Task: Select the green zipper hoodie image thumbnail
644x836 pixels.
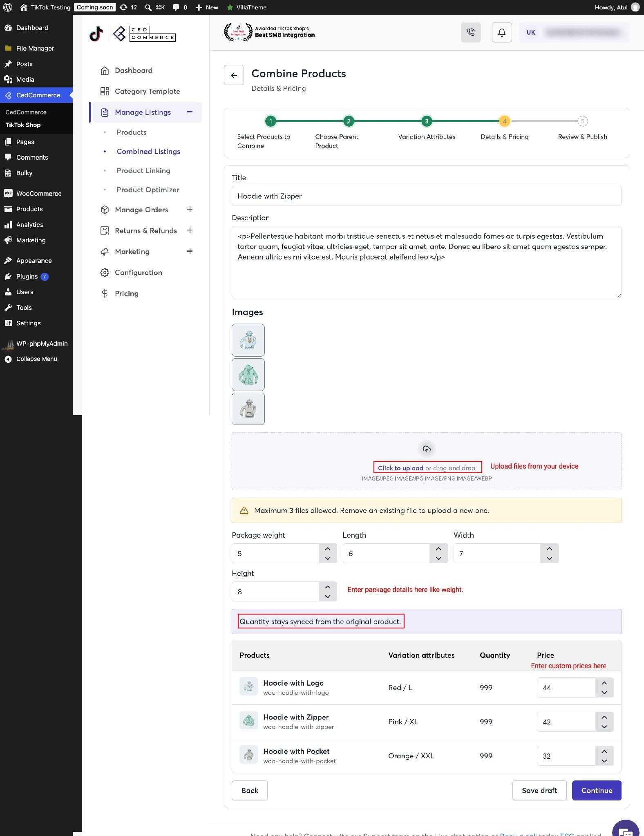Action: (x=248, y=374)
